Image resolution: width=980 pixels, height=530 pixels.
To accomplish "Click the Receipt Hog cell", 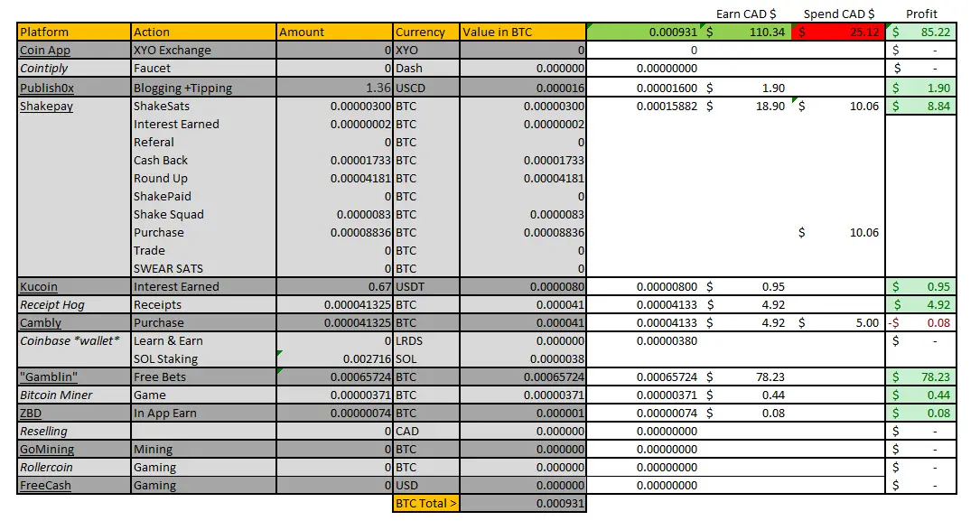I will point(74,305).
